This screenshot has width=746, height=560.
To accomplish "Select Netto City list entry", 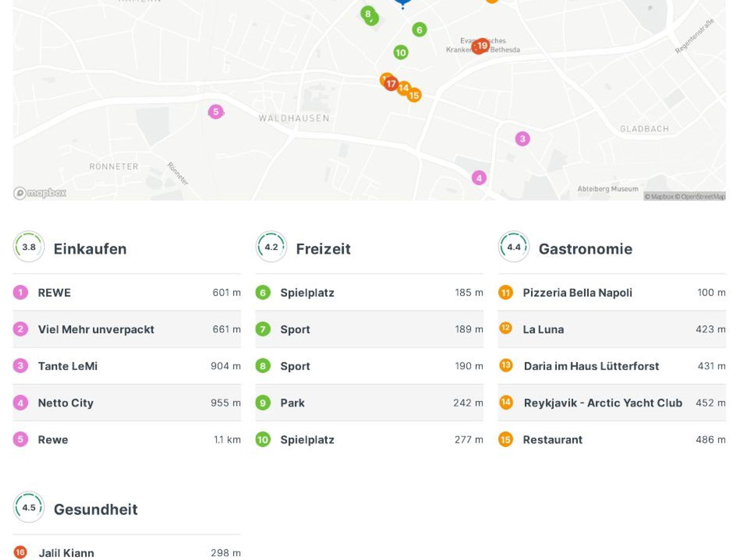I will [x=66, y=403].
